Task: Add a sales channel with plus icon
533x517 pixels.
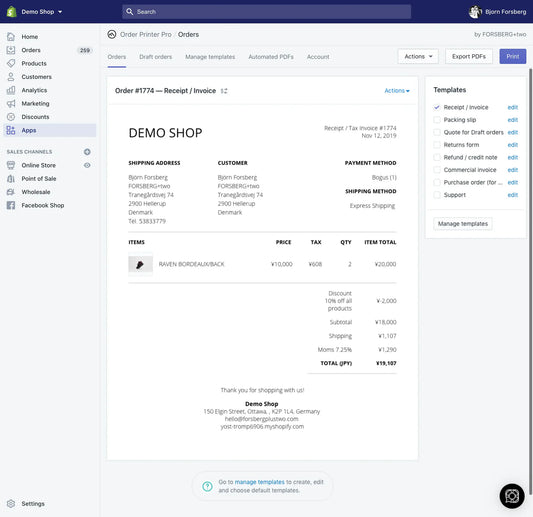Action: (87, 152)
